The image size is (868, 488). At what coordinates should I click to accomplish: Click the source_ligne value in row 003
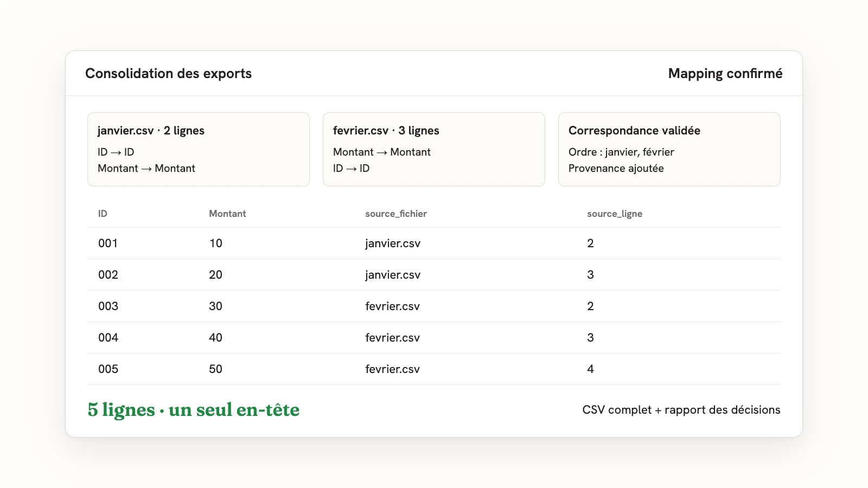coord(590,306)
